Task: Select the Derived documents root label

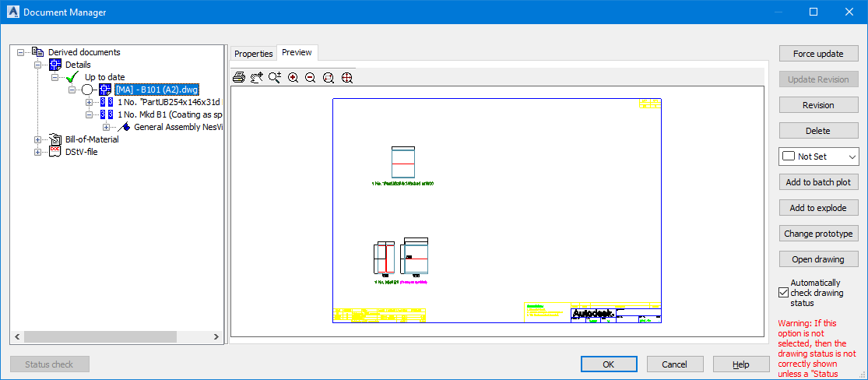Action: [x=84, y=52]
